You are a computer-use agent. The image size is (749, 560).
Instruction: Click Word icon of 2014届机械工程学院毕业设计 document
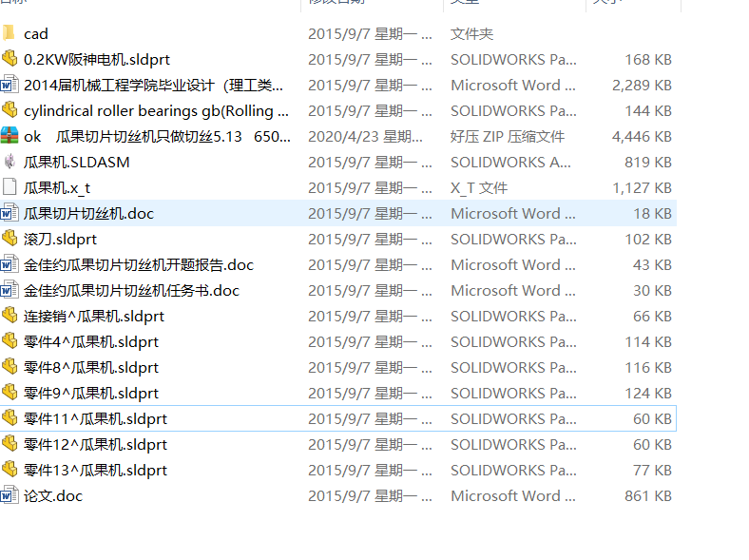tap(10, 85)
